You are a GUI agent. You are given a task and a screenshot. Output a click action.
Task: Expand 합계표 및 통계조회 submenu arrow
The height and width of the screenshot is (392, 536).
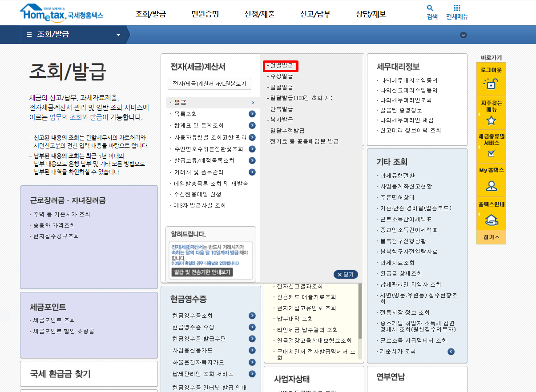[252, 126]
